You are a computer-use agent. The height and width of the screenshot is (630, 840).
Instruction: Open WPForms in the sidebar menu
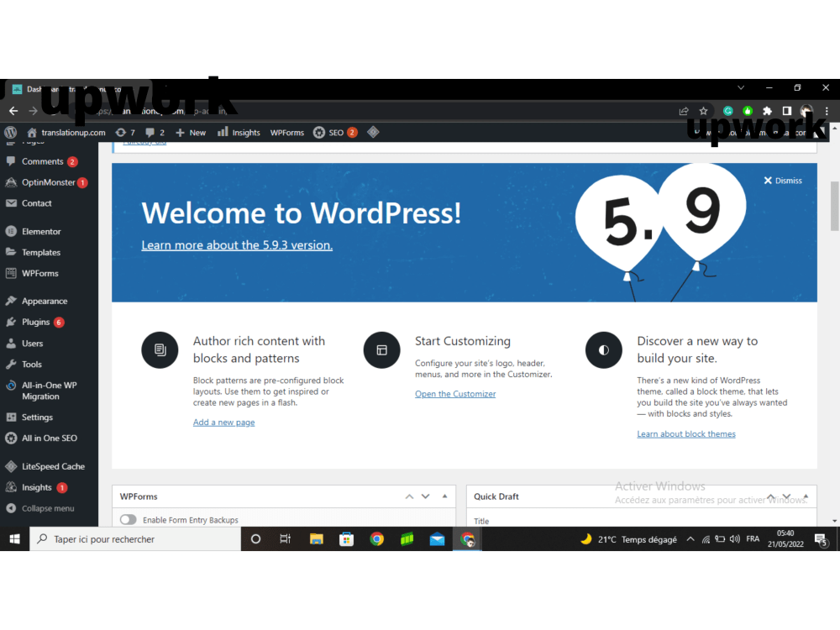tap(49, 273)
